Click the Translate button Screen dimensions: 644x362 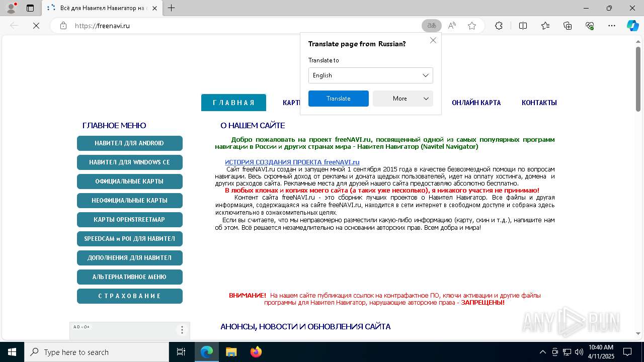click(339, 99)
